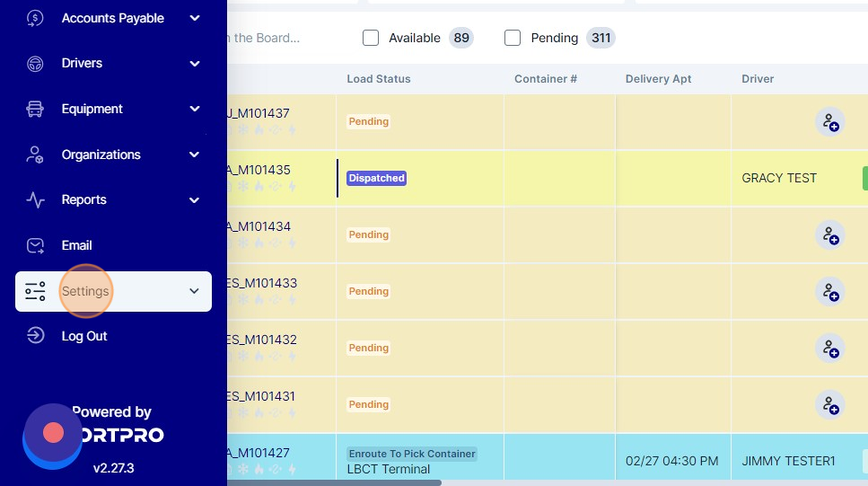The height and width of the screenshot is (486, 868).
Task: Click Pending status badge for M101434
Action: (369, 234)
